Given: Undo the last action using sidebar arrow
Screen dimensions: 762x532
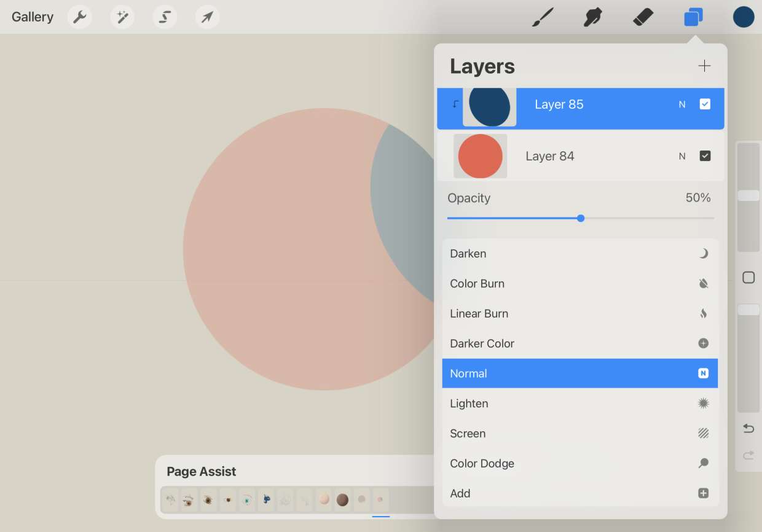Looking at the screenshot, I should (748, 428).
